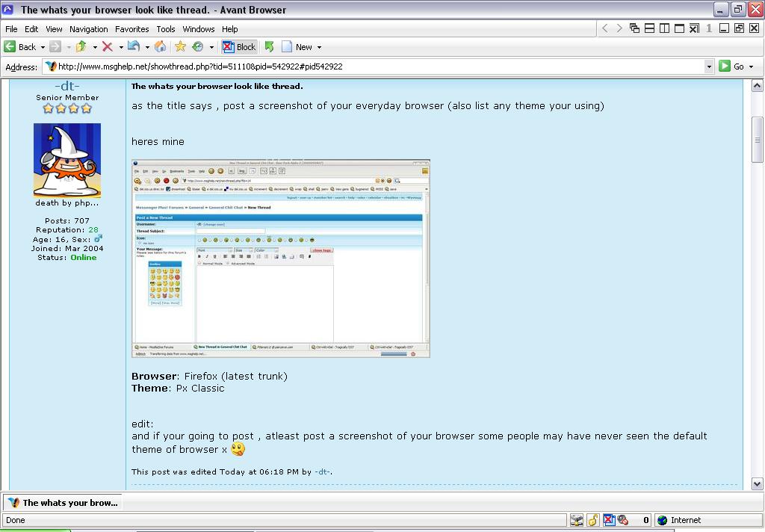The width and height of the screenshot is (765, 532).
Task: Click the vertical scrollbar thumb
Action: click(x=757, y=139)
